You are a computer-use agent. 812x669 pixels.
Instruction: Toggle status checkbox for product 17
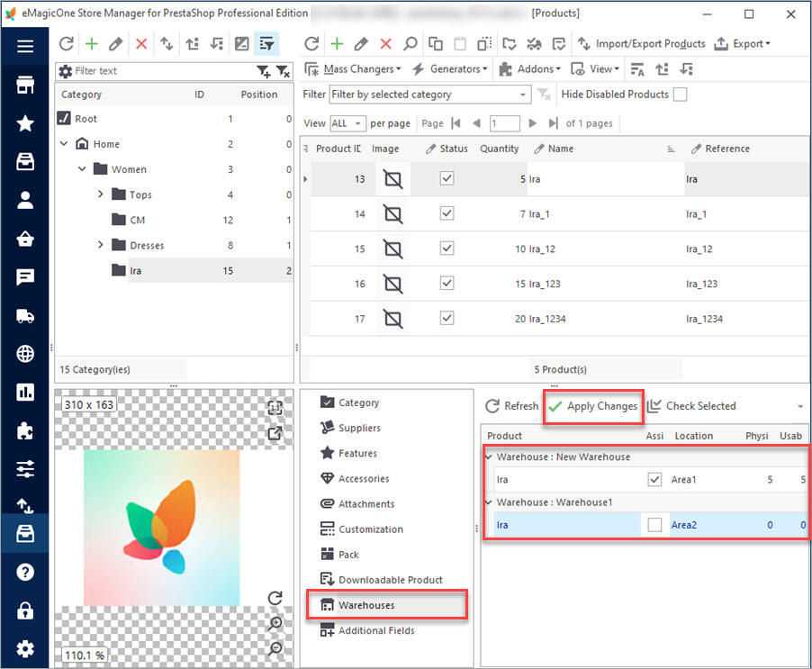[x=447, y=318]
